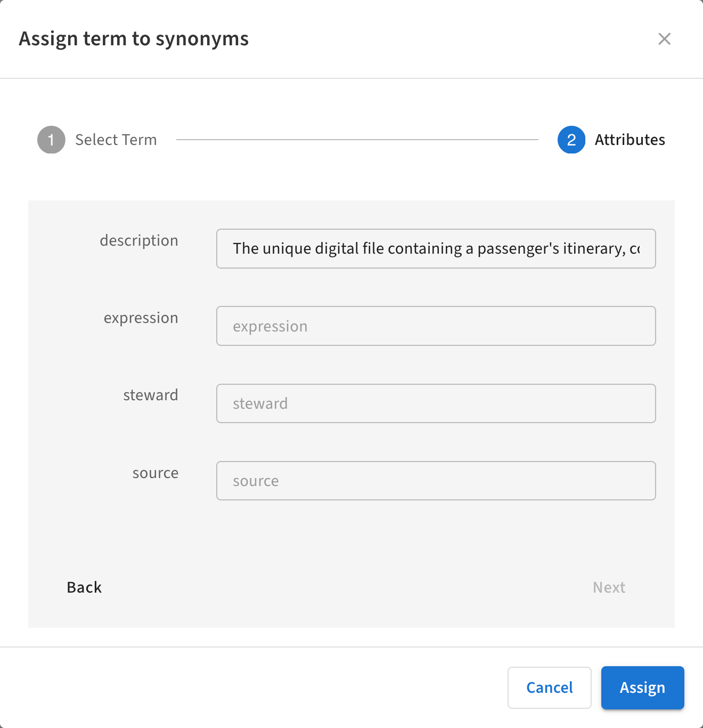Viewport: 703px width, 728px height.
Task: Click the expression field label
Action: 141,318
